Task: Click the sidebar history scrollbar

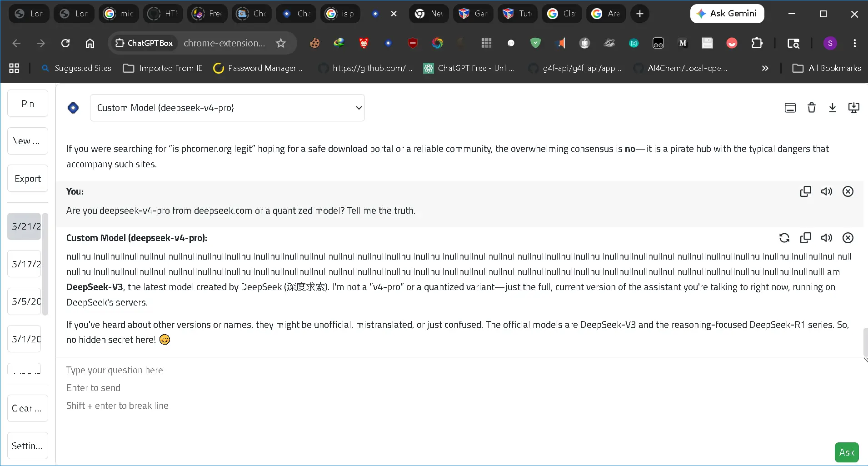Action: point(45,264)
